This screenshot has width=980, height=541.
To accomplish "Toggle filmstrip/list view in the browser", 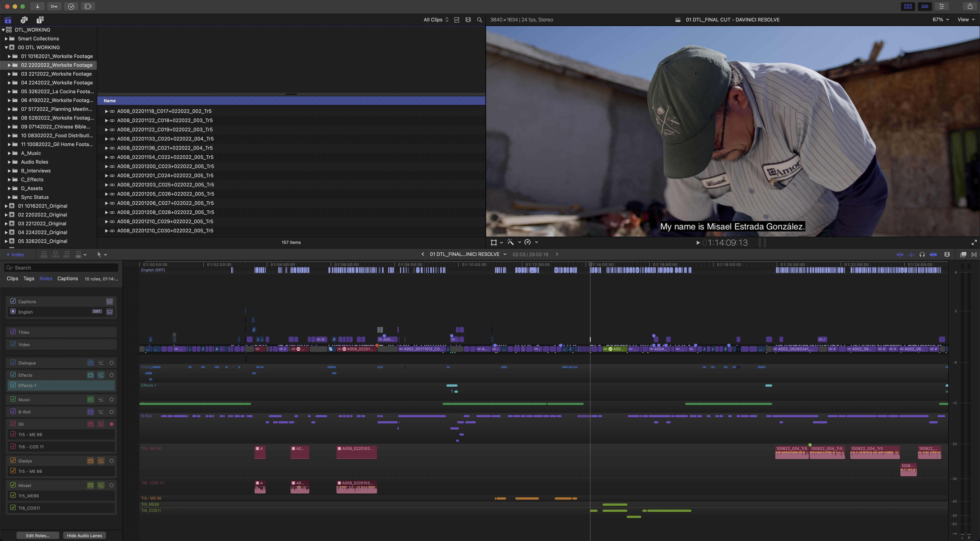I will coord(457,20).
